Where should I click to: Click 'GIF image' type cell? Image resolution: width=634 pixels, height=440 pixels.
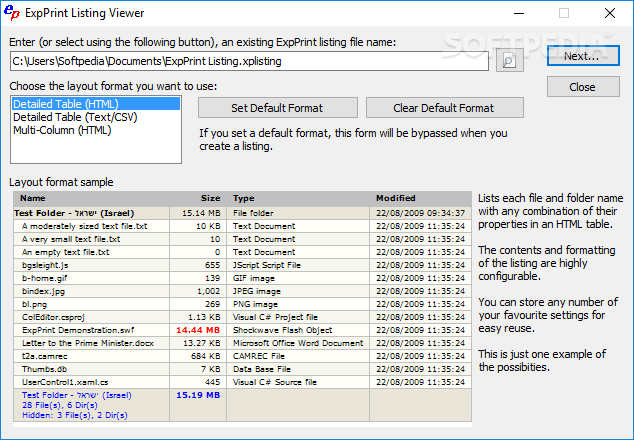pyautogui.click(x=254, y=278)
